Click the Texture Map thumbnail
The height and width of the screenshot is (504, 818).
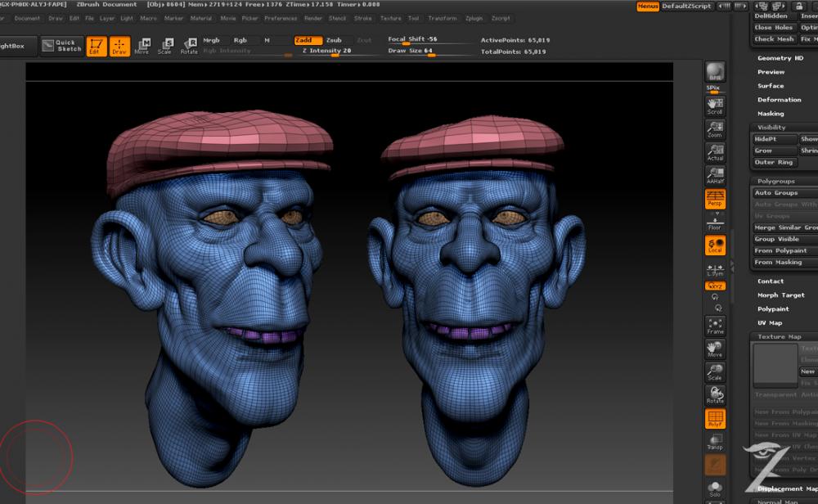[775, 365]
